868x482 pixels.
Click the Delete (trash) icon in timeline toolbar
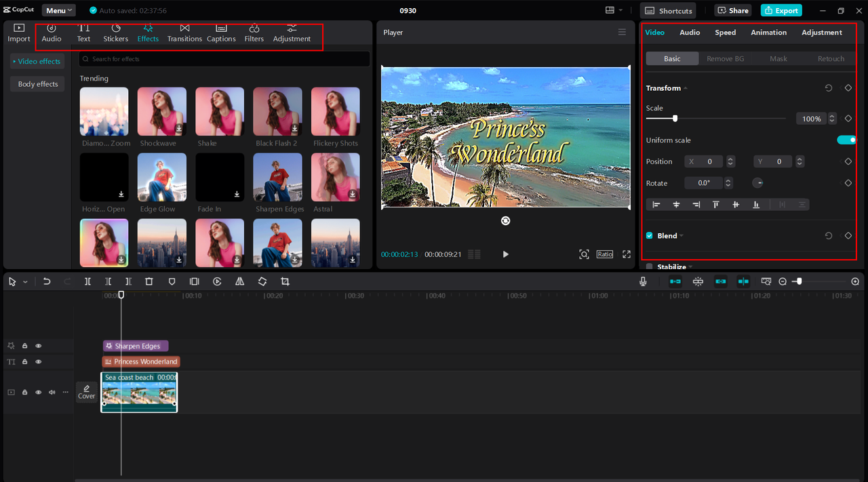[x=149, y=281]
